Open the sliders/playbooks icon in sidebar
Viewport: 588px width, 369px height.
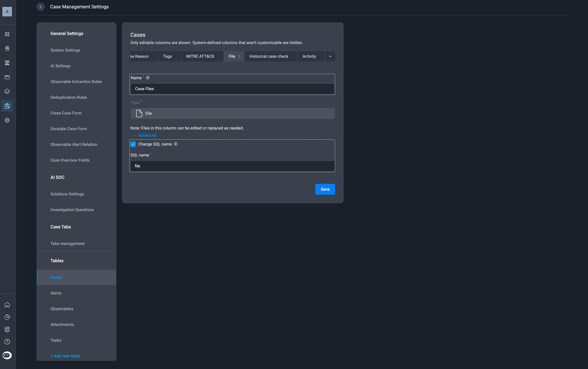(x=7, y=63)
